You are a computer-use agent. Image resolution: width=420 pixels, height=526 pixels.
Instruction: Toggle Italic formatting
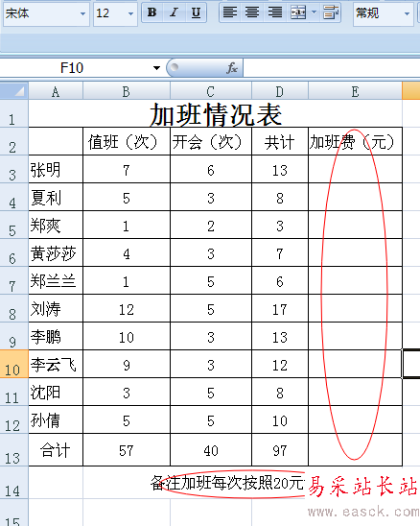pyautogui.click(x=174, y=13)
